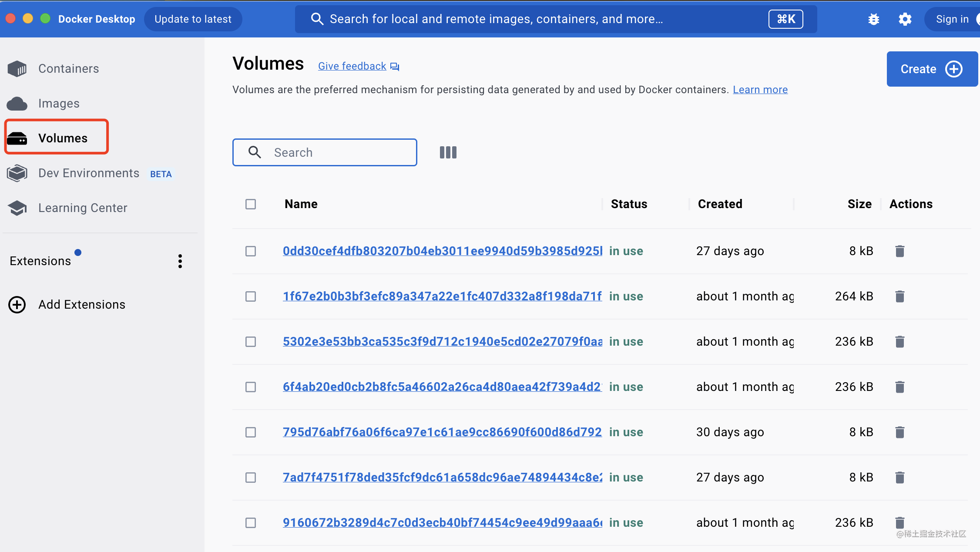The width and height of the screenshot is (980, 552).
Task: Delete the 0dd30cef volume via trash icon
Action: (900, 251)
